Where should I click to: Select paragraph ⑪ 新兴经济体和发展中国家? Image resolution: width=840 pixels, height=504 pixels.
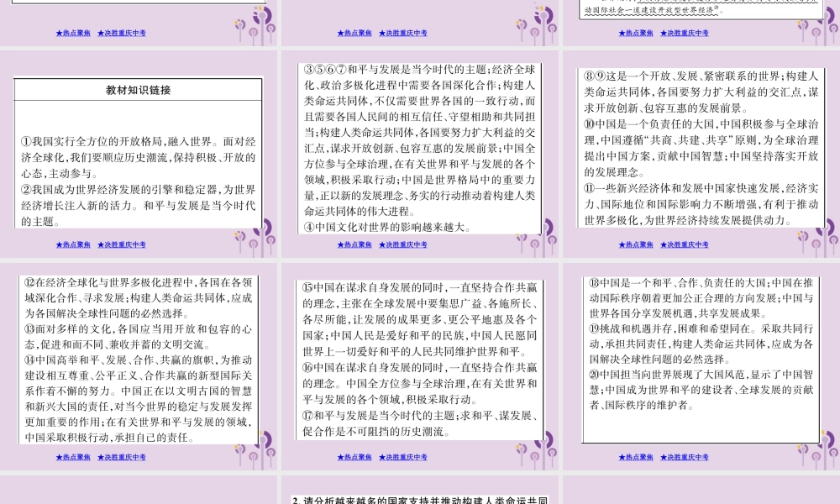tap(701, 204)
